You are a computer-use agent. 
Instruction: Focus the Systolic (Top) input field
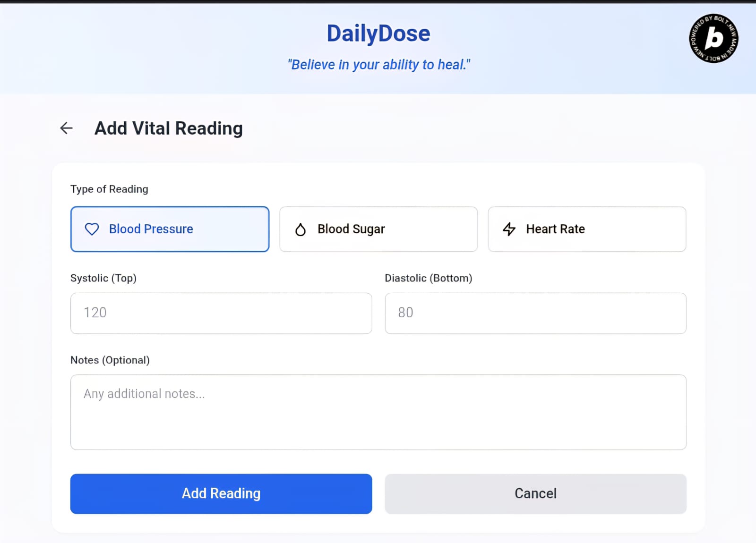coord(221,313)
